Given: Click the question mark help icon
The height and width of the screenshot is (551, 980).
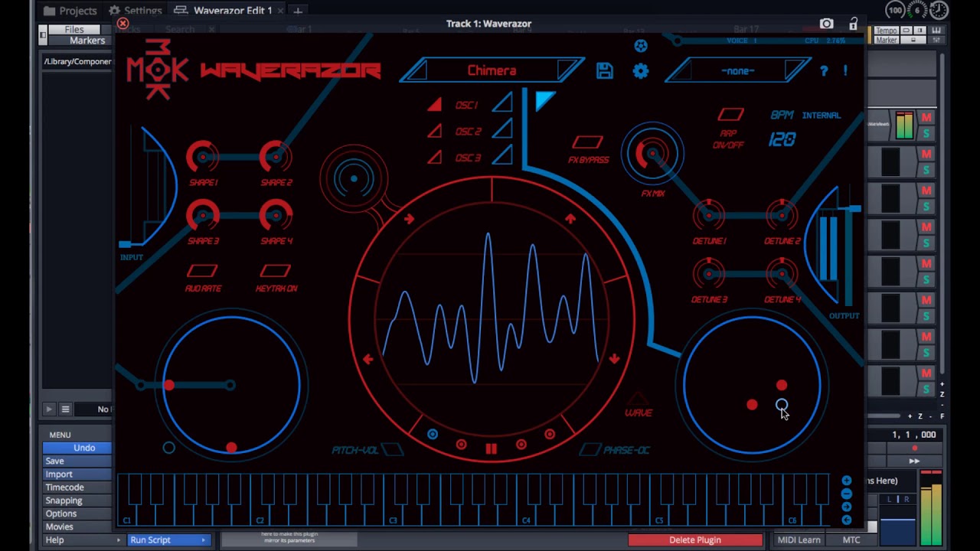Looking at the screenshot, I should tap(824, 71).
